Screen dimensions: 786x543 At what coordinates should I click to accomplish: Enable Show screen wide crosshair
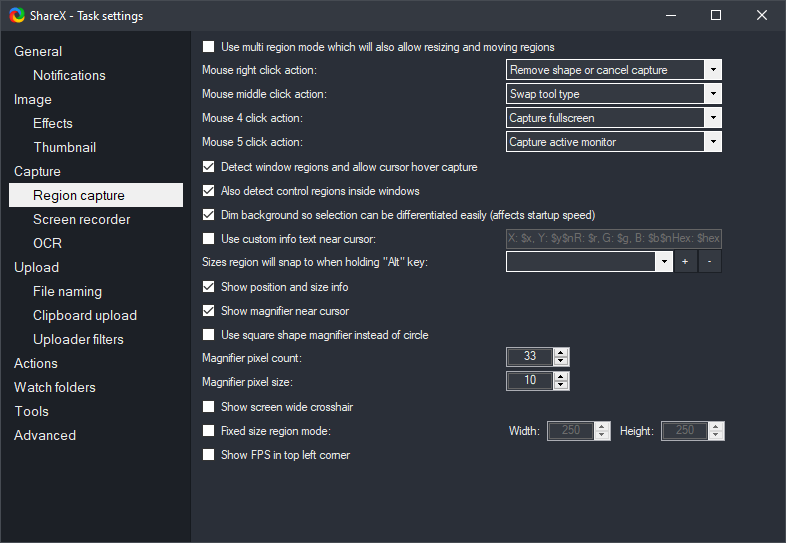209,407
